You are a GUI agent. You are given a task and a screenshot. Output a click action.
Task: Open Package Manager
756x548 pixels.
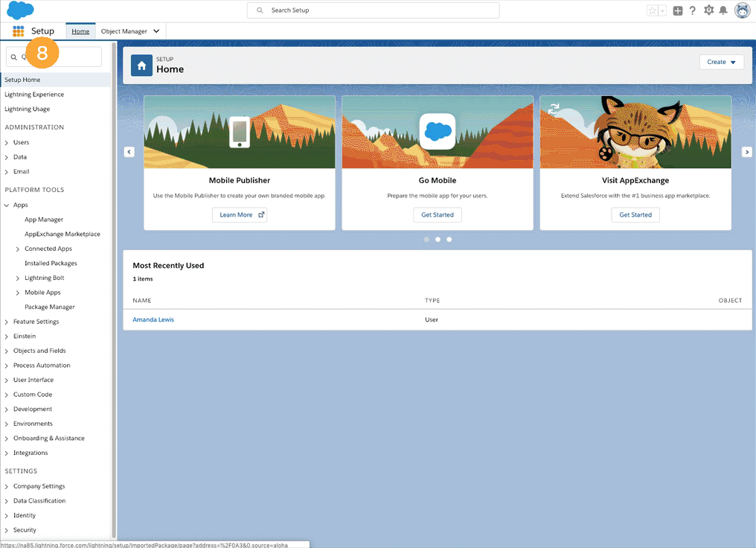coord(50,307)
